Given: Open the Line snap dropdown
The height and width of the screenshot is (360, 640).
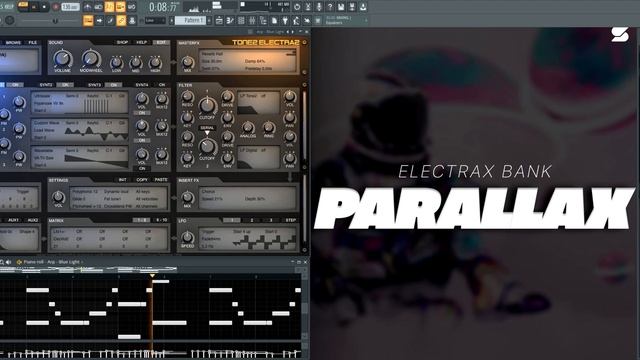Looking at the screenshot, I should coord(155,20).
